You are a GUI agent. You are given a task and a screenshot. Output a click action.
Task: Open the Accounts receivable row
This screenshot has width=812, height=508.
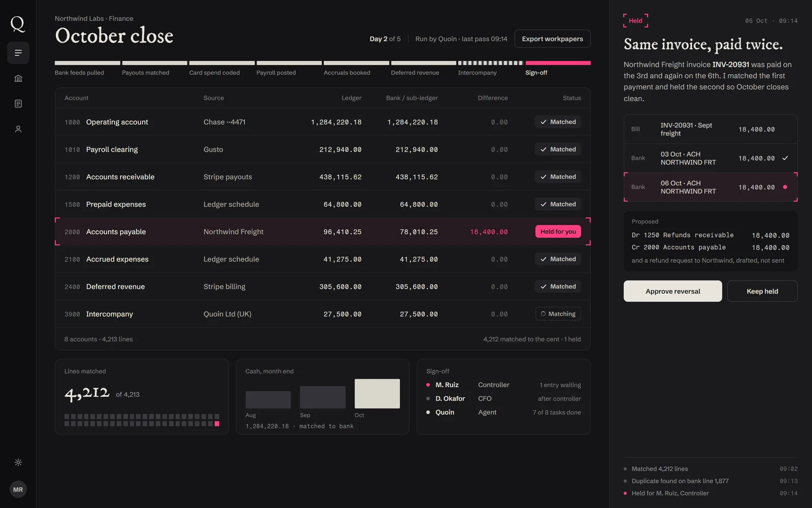(323, 177)
